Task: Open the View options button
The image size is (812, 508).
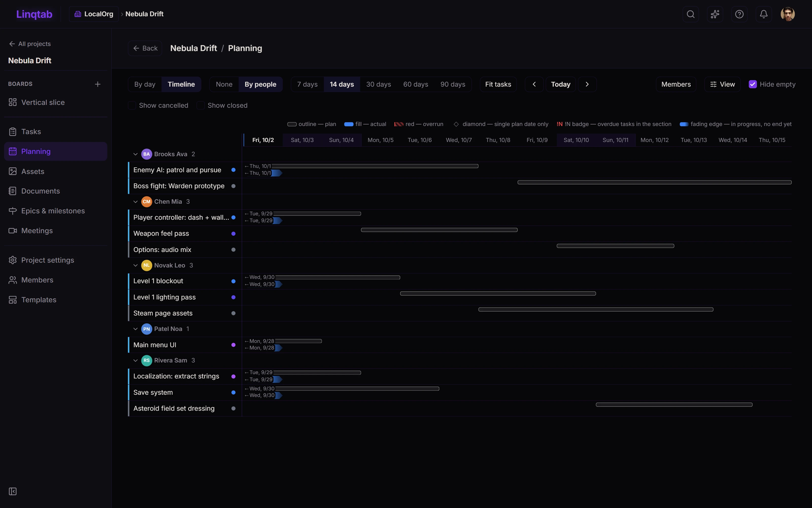Action: (x=722, y=84)
